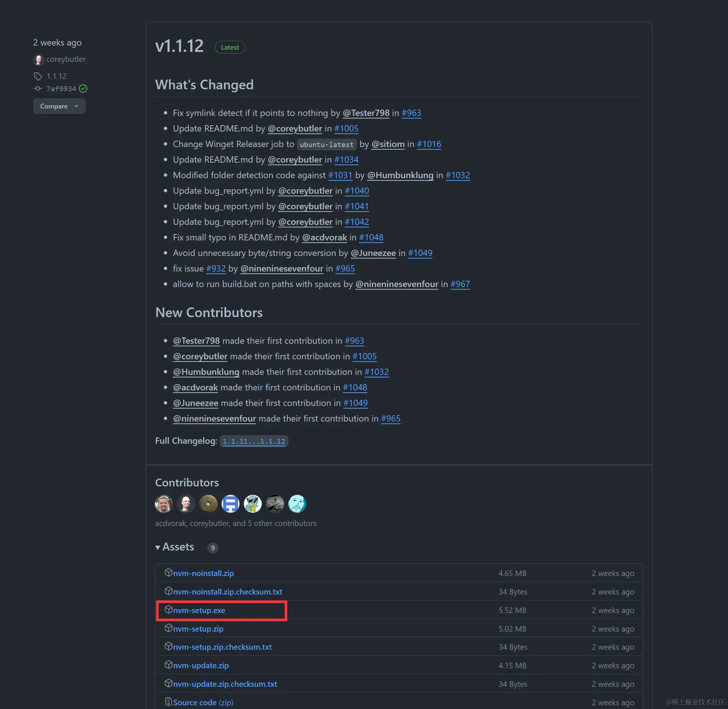Click coreybutler's avatar in the left sidebar
Image resolution: width=728 pixels, height=709 pixels.
coord(39,60)
